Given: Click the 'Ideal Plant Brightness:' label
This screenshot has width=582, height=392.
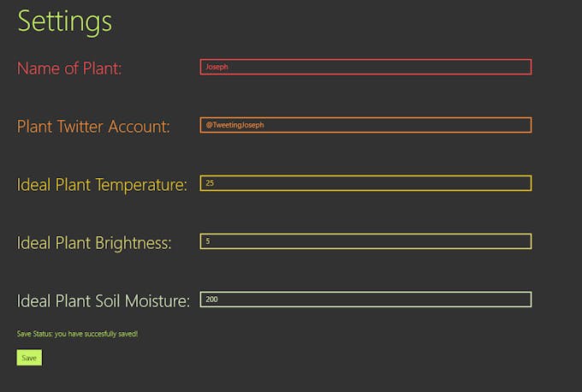Looking at the screenshot, I should (94, 243).
